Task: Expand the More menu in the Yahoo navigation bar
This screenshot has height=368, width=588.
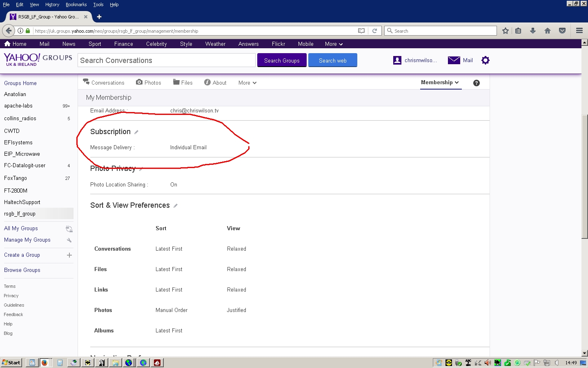Action: 334,44
